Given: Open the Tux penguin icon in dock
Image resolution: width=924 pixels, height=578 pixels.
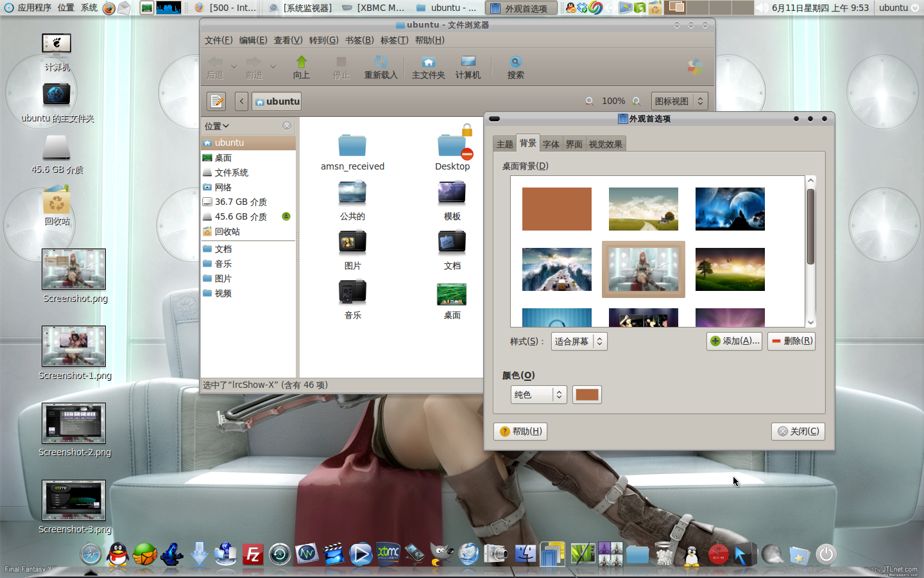Looking at the screenshot, I should pyautogui.click(x=692, y=556).
